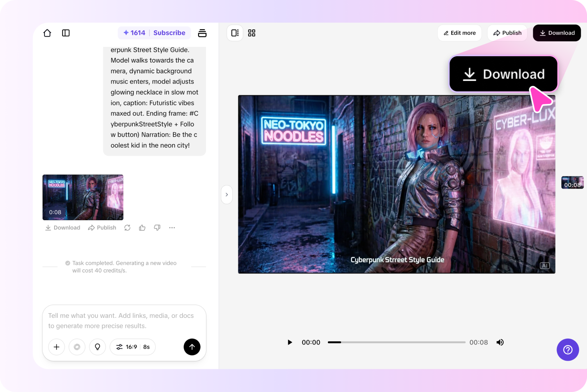
Task: Open the credits wallet icon beside Subscribe
Action: (x=202, y=33)
